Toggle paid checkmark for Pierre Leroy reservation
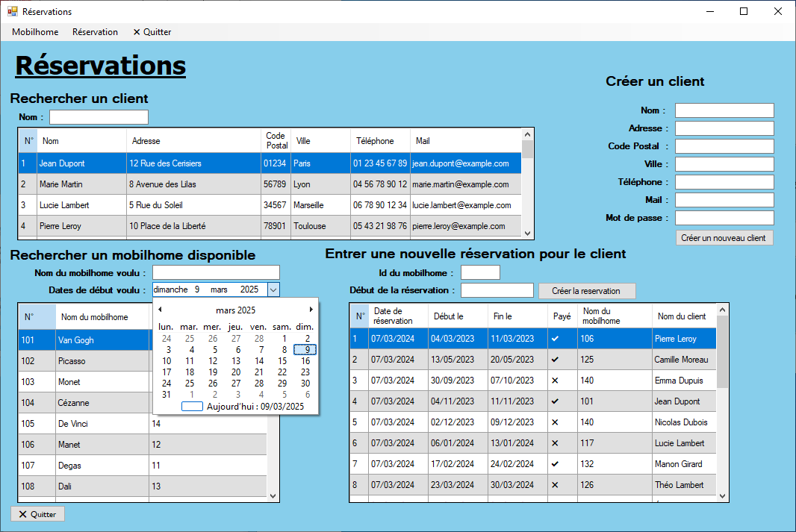 click(554, 339)
